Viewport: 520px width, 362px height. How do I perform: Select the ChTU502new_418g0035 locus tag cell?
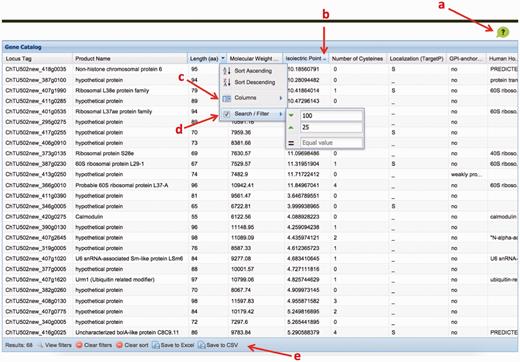click(x=36, y=69)
